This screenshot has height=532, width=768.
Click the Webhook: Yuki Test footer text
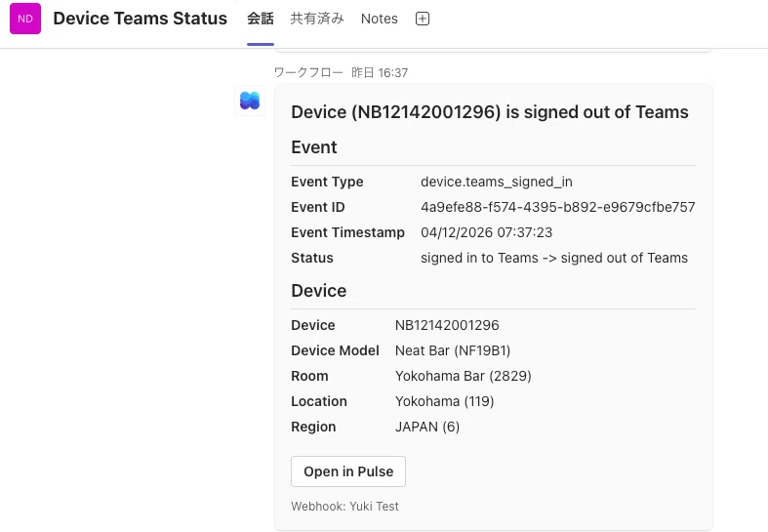tap(344, 507)
